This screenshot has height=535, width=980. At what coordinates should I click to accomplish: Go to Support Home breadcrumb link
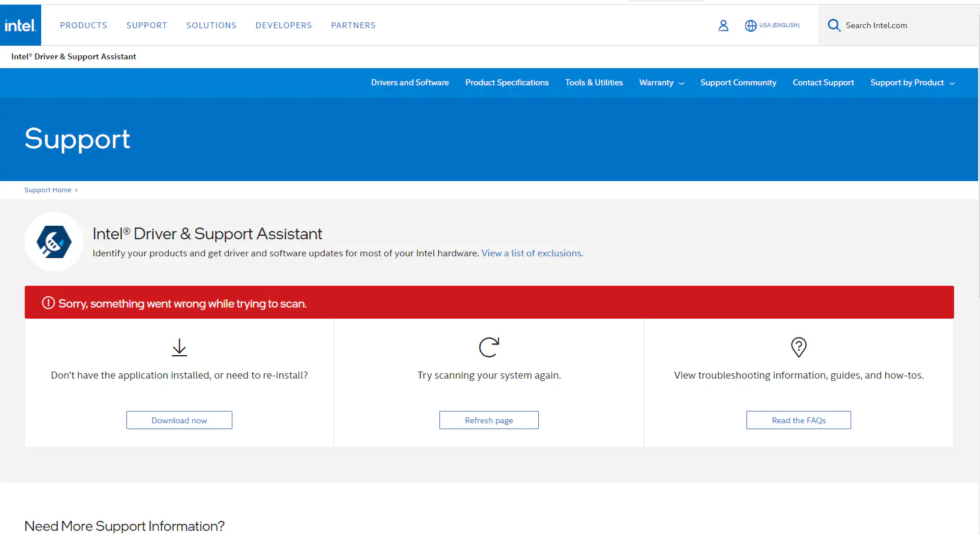pos(48,190)
